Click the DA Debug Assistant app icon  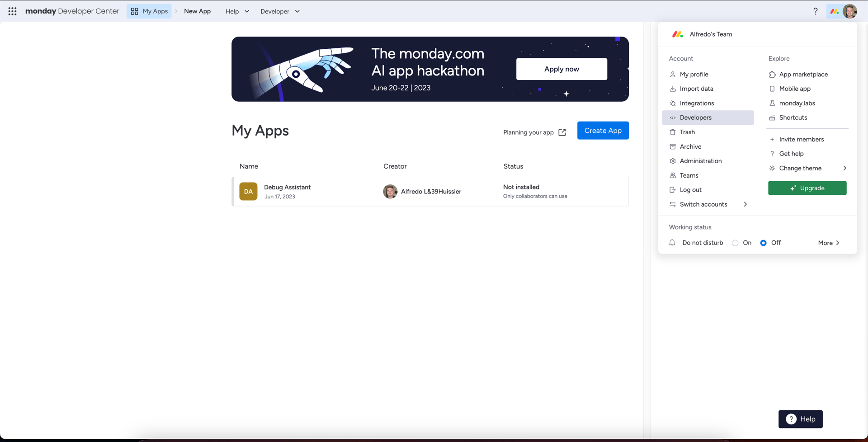[248, 192]
